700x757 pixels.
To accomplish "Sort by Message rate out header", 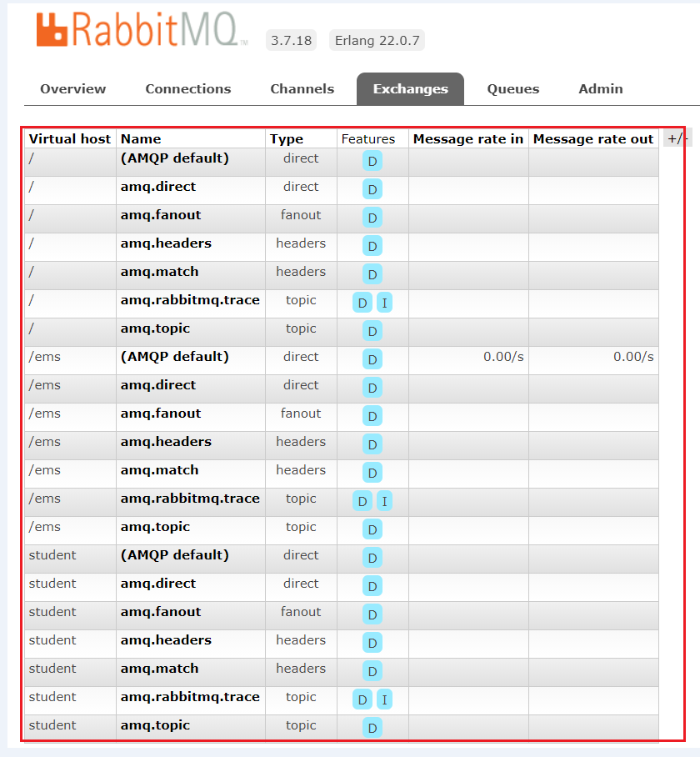I will (592, 139).
